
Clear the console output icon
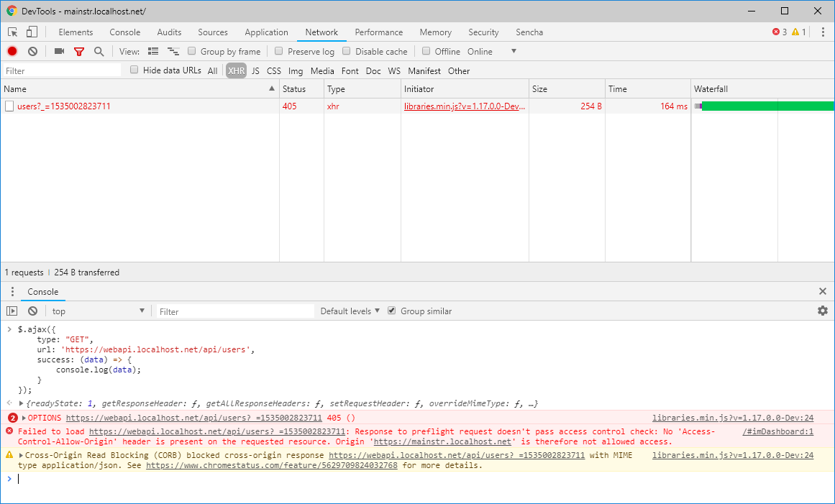(x=32, y=311)
